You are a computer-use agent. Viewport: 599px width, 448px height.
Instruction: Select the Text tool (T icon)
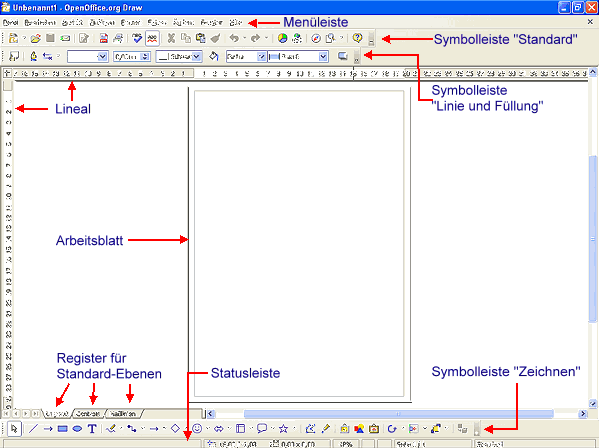pos(92,429)
